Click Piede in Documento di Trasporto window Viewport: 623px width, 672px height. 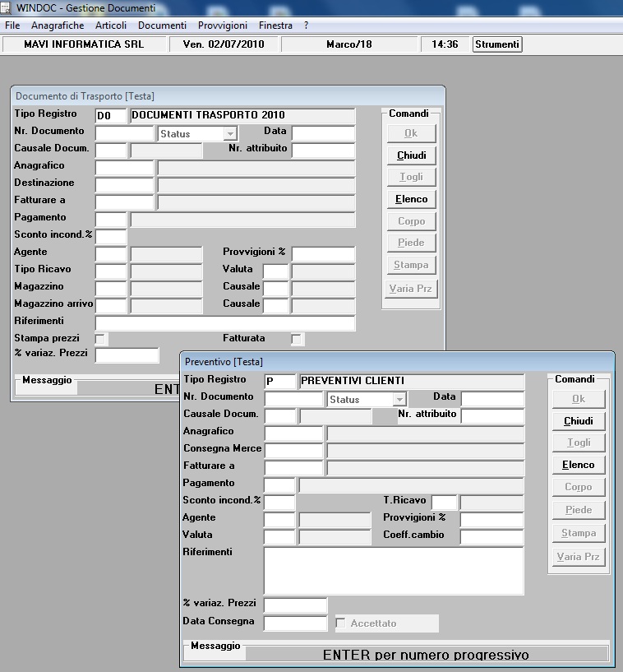[x=412, y=243]
